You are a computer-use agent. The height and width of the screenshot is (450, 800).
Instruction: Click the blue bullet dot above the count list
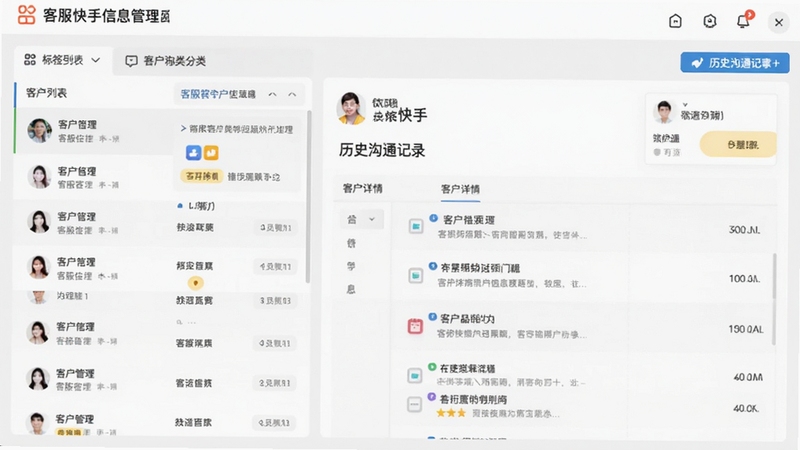pyautogui.click(x=180, y=206)
